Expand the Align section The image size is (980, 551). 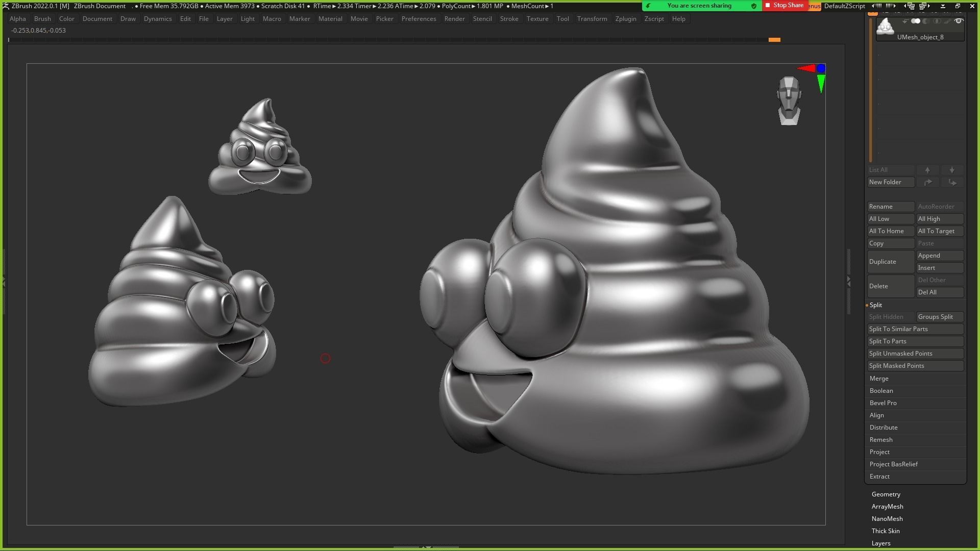[876, 415]
